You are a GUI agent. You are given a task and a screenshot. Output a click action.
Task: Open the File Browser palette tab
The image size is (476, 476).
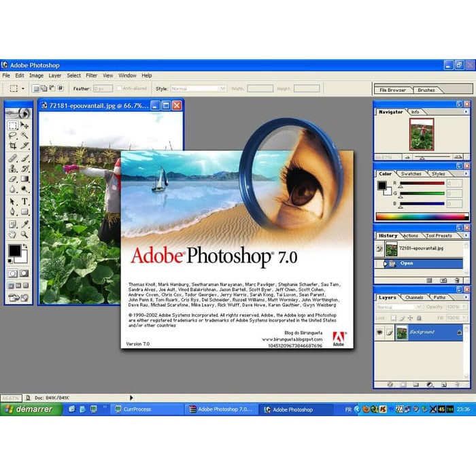392,90
